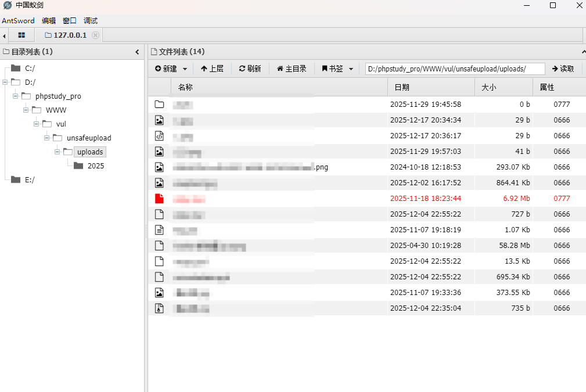Collapse the vul tree node
The height and width of the screenshot is (392, 586).
[x=36, y=124]
